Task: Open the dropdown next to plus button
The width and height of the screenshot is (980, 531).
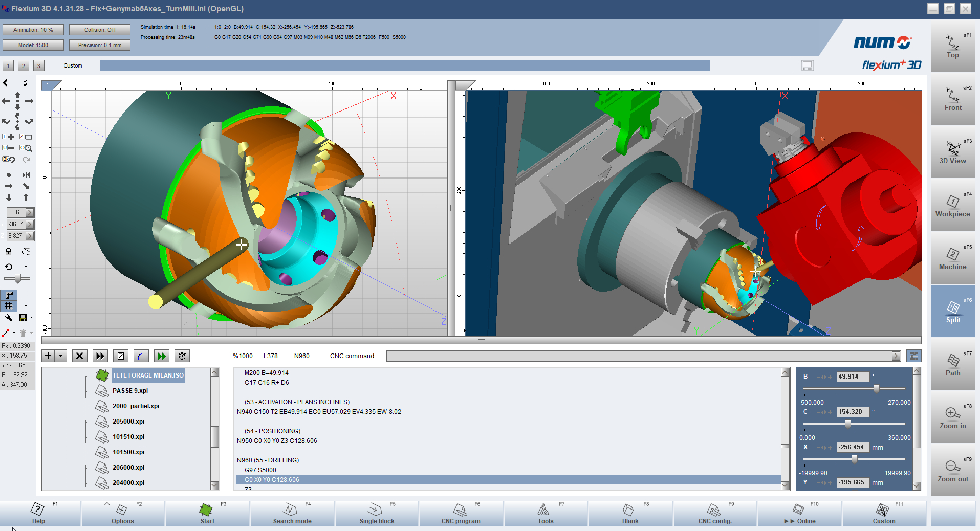Action: 61,356
